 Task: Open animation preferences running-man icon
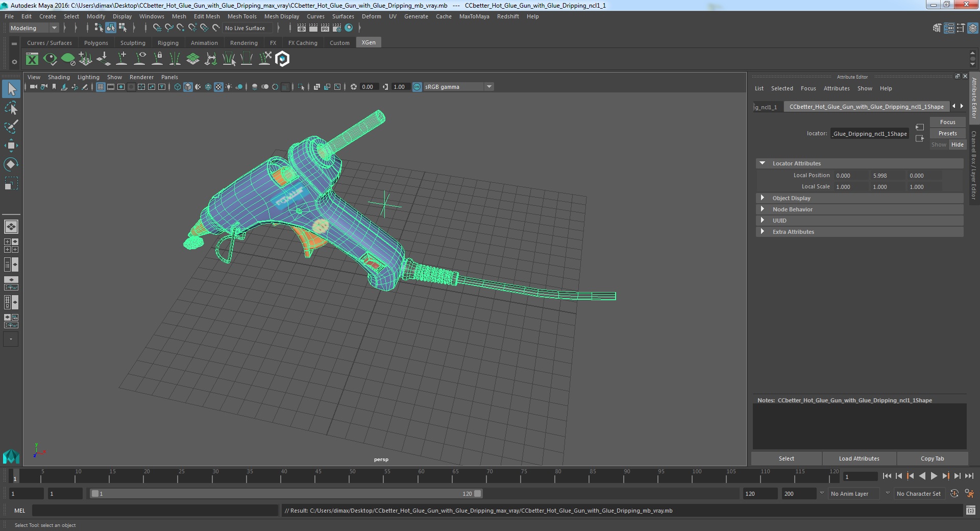[969, 494]
